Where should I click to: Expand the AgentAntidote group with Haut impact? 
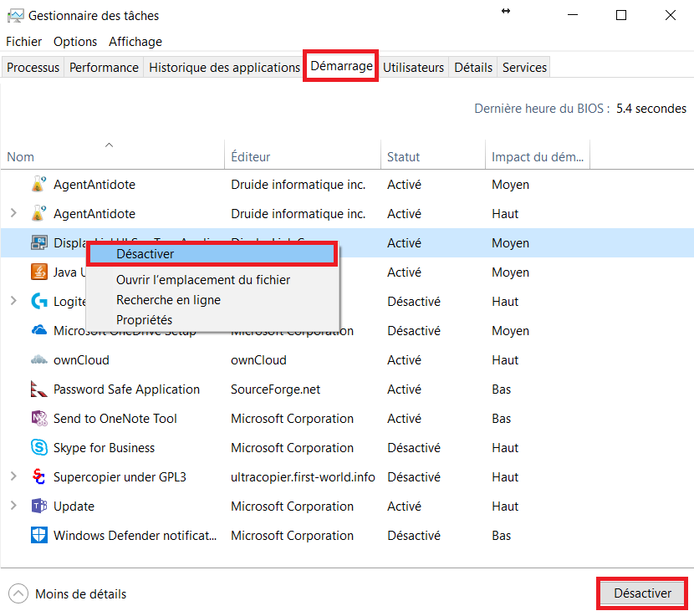pos(13,213)
